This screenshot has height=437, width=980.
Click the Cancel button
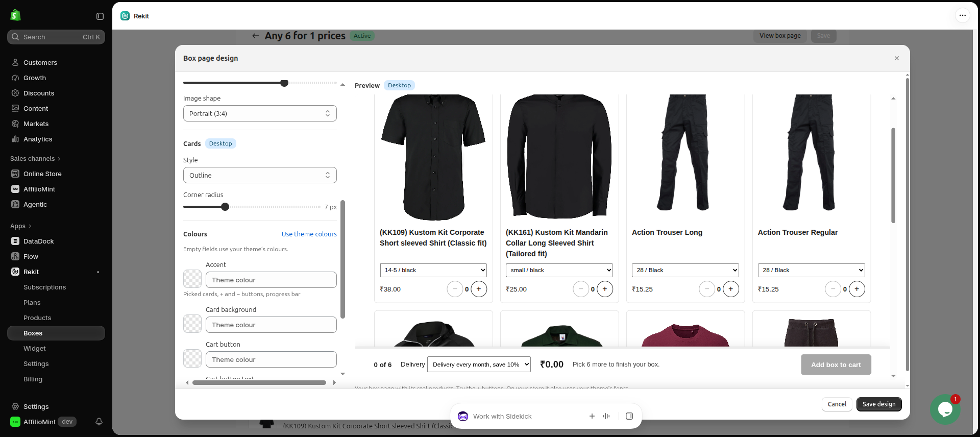click(x=837, y=404)
